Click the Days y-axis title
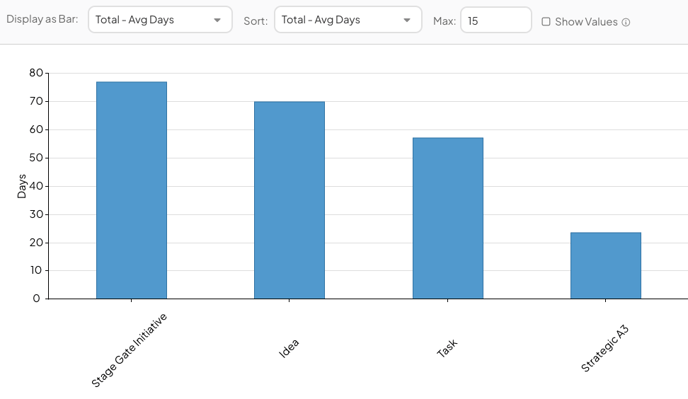Image resolution: width=688 pixels, height=399 pixels. 22,186
